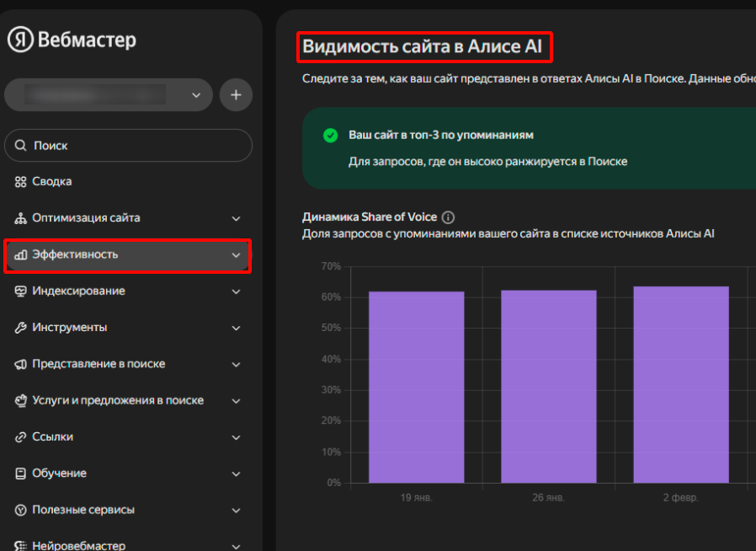Click the Полезные сервисы icon
The width and height of the screenshot is (756, 551).
[x=21, y=511]
